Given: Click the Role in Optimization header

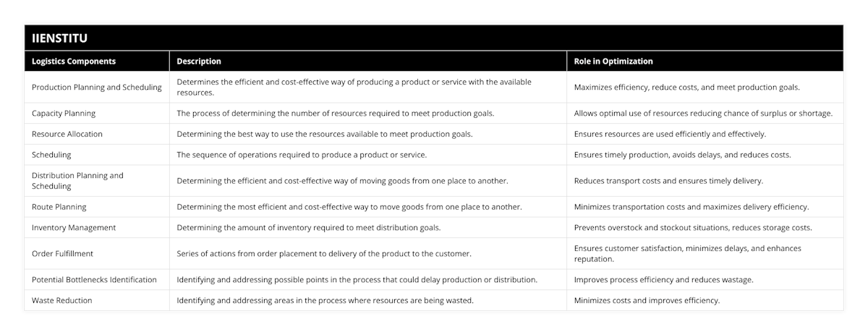Looking at the screenshot, I should [613, 62].
